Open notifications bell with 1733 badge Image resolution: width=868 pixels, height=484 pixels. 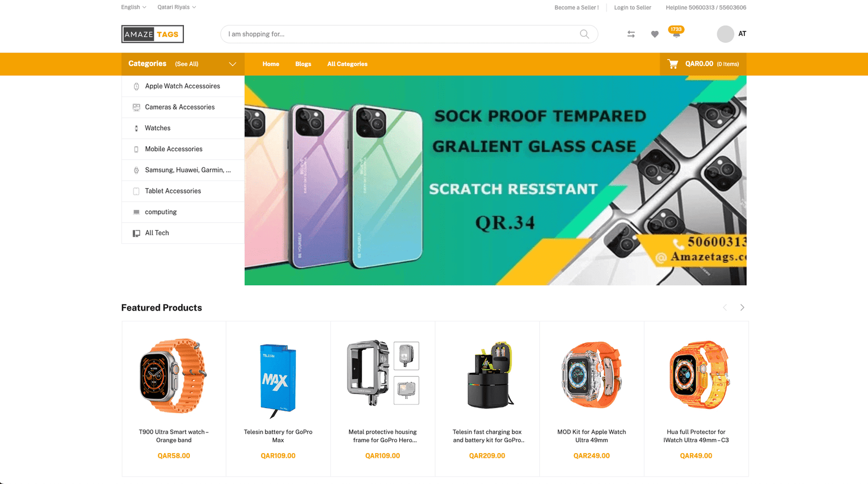(676, 32)
